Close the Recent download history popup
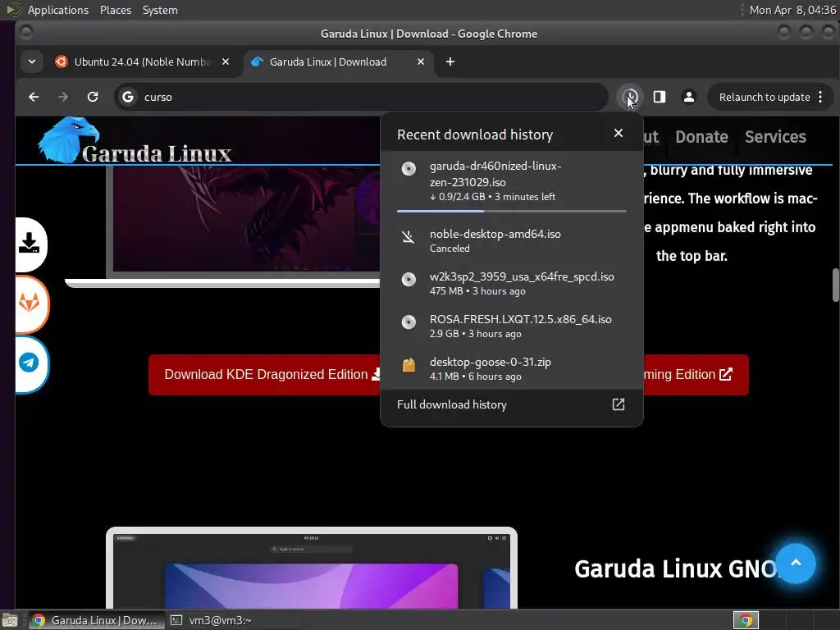840x630 pixels. click(x=619, y=133)
